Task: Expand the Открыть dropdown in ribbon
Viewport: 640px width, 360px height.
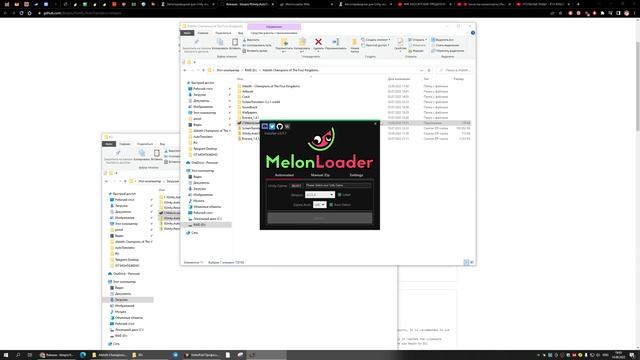Action: (x=418, y=40)
